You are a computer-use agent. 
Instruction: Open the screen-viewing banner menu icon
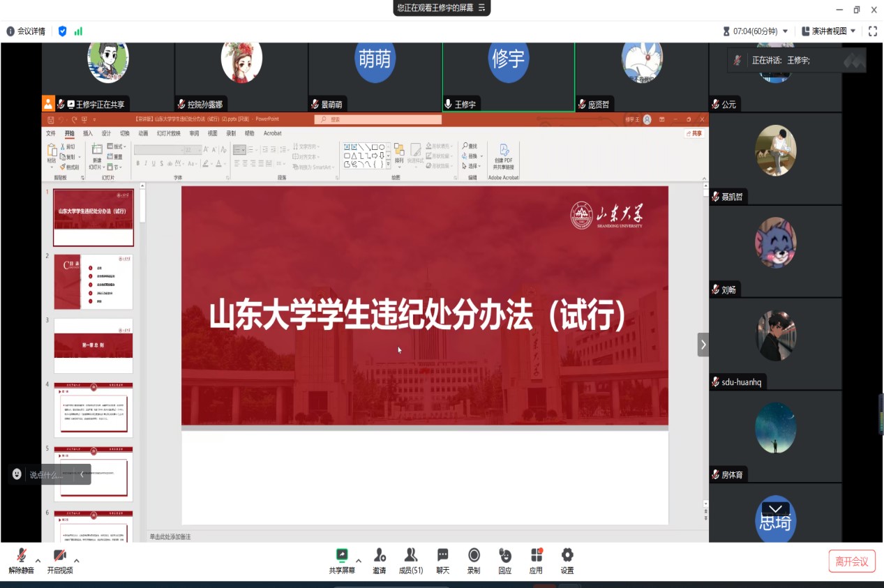tap(481, 8)
